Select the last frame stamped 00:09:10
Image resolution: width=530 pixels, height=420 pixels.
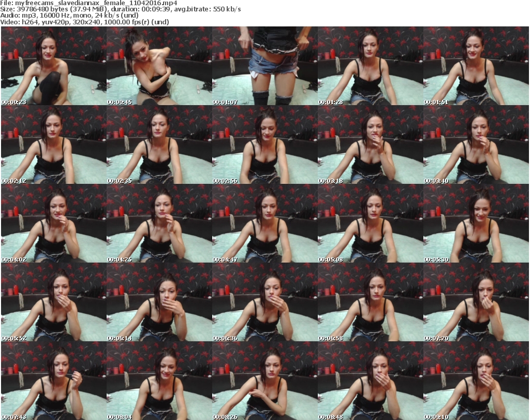(476, 381)
